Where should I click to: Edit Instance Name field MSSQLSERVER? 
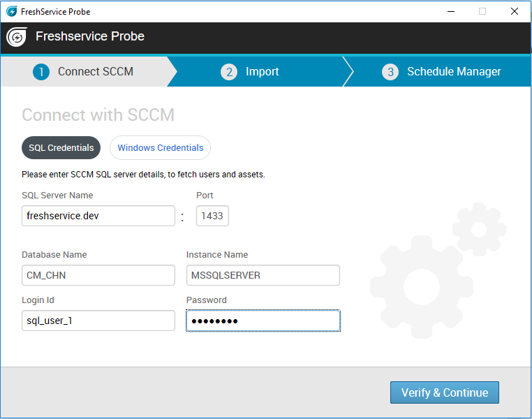coord(263,275)
